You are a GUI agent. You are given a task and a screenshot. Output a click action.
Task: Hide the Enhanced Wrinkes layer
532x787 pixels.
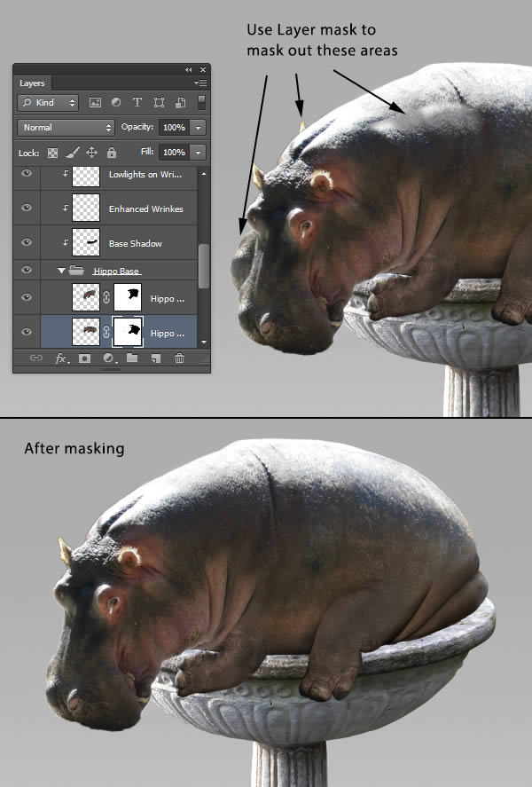(27, 208)
